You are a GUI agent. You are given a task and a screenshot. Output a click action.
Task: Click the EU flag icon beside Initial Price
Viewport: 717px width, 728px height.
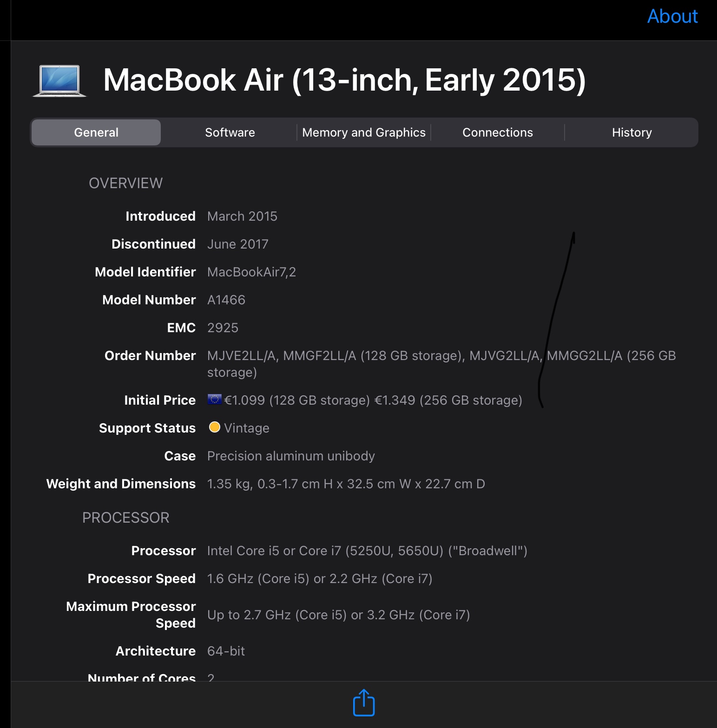pos(214,400)
